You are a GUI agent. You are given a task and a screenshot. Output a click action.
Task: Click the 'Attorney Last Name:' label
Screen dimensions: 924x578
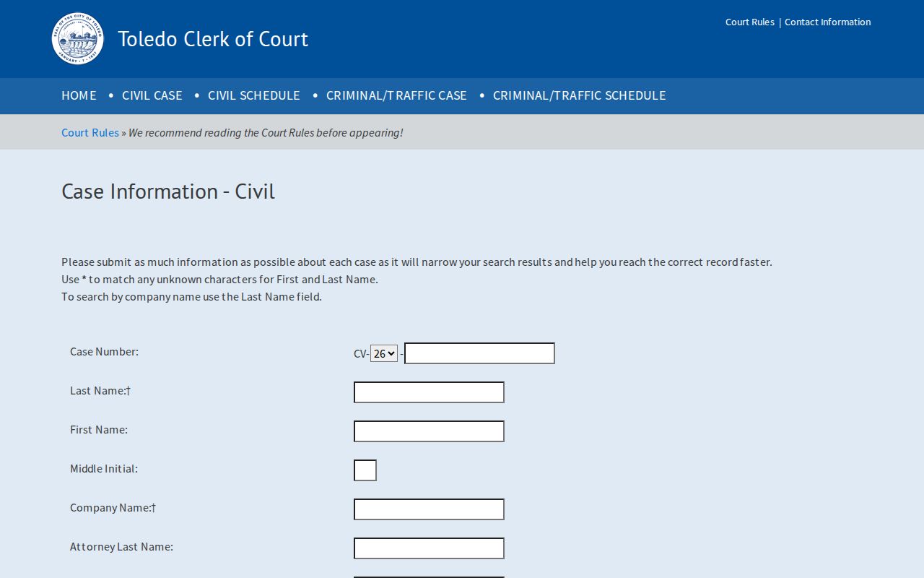(x=121, y=547)
